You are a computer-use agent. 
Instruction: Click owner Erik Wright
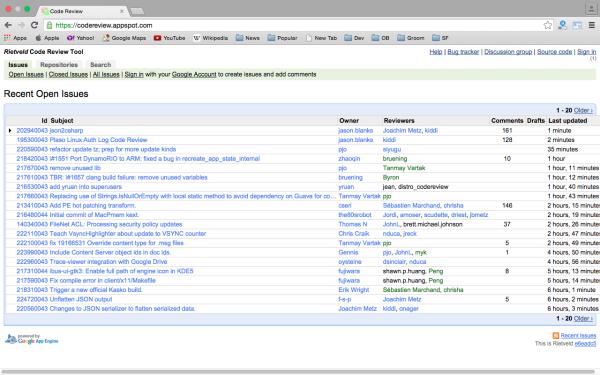(354, 290)
